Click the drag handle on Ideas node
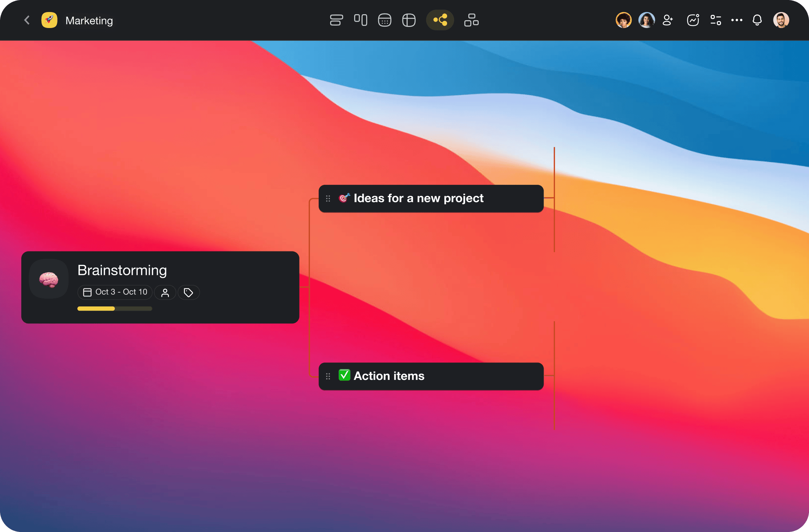The height and width of the screenshot is (532, 809). pos(328,199)
